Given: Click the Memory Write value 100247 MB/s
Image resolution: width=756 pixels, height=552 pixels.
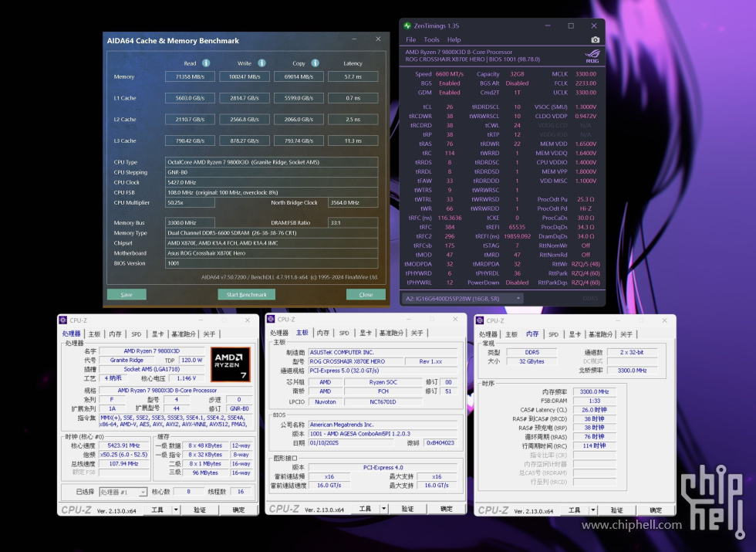Looking at the screenshot, I should [x=245, y=76].
